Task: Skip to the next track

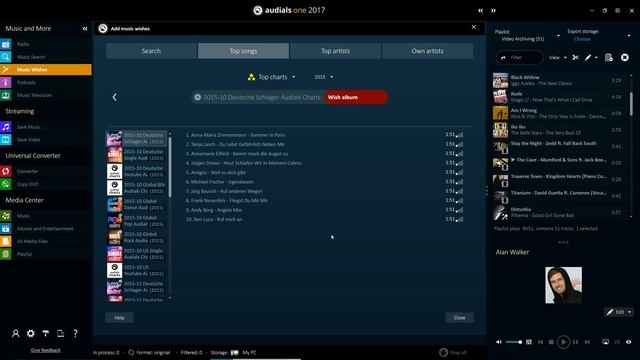Action: point(587,342)
